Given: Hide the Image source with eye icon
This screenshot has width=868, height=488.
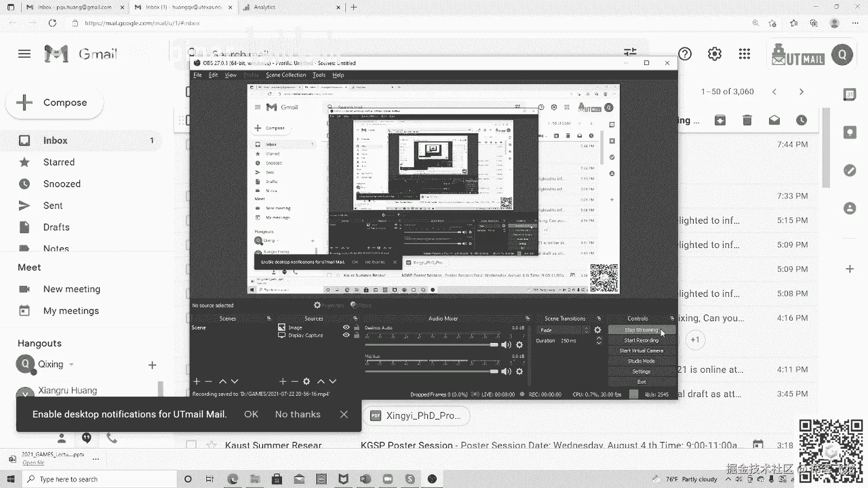Looking at the screenshot, I should tap(346, 328).
